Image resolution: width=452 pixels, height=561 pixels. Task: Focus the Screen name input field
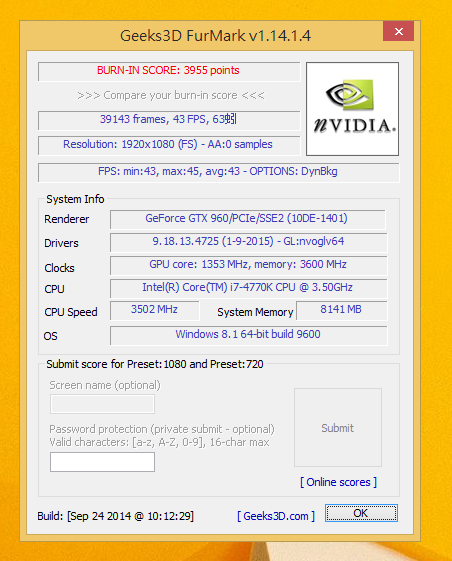[102, 404]
